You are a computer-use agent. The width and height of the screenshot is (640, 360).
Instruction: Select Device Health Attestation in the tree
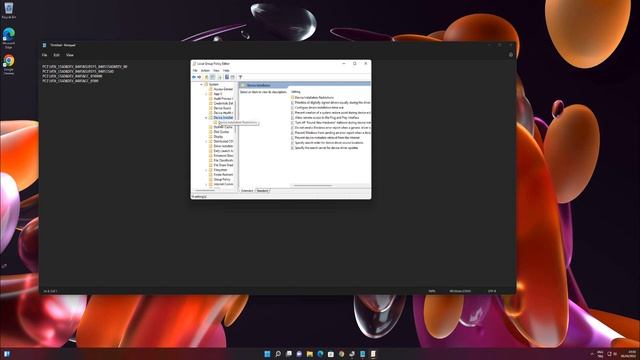[x=220, y=113]
